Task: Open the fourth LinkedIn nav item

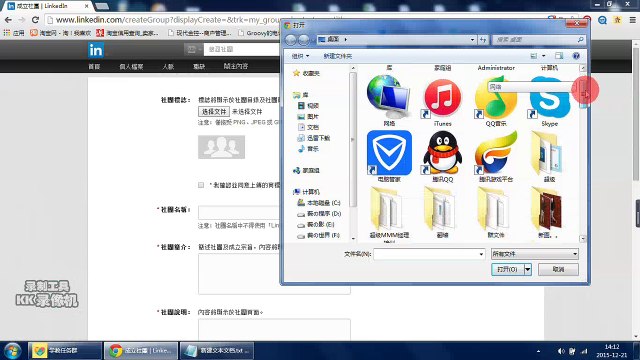Action: click(199, 67)
